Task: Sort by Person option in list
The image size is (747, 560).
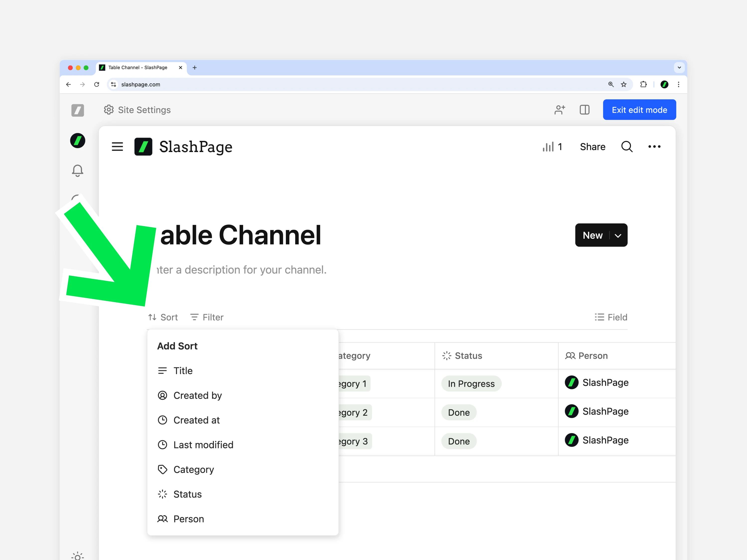Action: [x=243, y=519]
